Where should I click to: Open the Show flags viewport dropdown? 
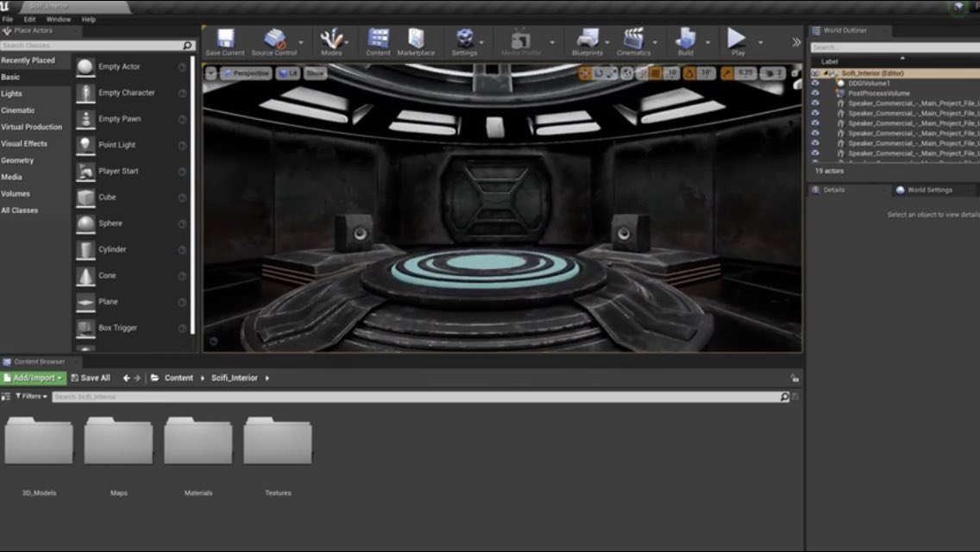coord(314,72)
